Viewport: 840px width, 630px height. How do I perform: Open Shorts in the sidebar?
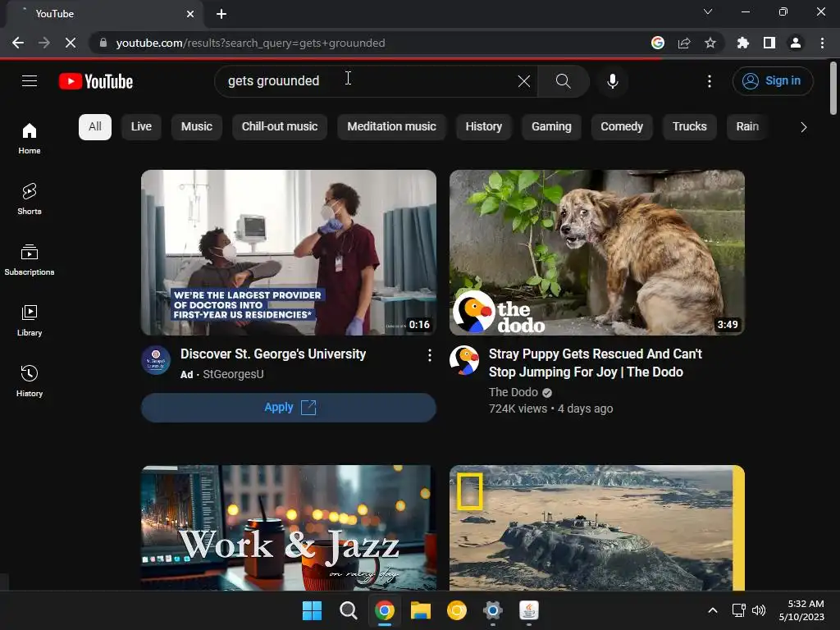(30, 199)
